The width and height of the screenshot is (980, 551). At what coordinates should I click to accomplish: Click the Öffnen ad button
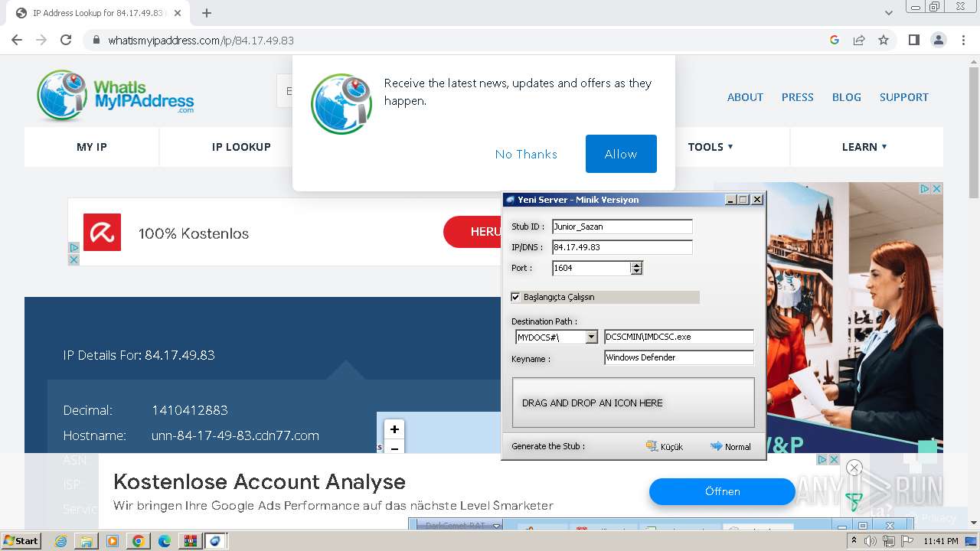point(722,491)
